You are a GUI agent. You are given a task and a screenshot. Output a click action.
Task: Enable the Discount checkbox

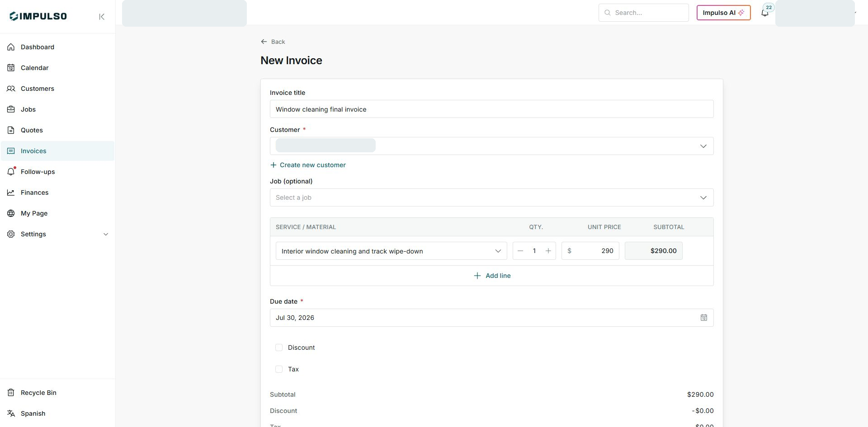tap(279, 347)
